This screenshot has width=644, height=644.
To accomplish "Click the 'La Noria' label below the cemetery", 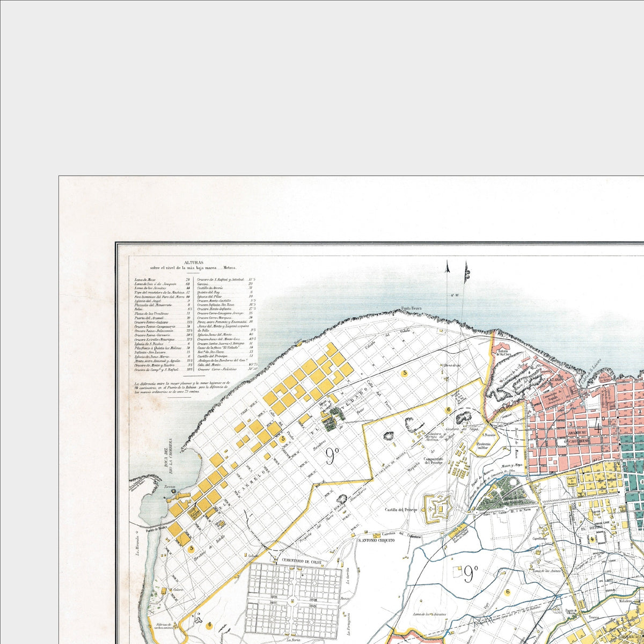I will tap(294, 640).
